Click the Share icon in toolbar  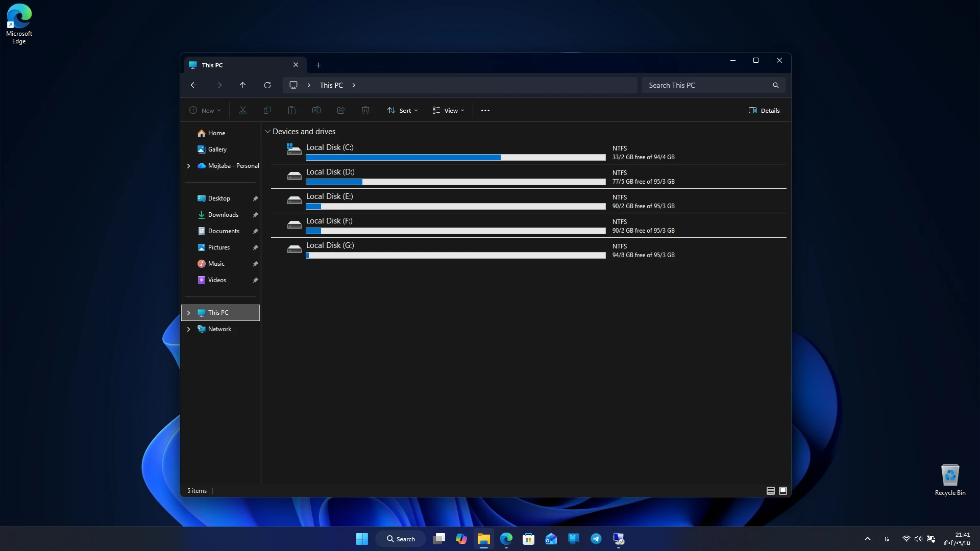(x=341, y=110)
